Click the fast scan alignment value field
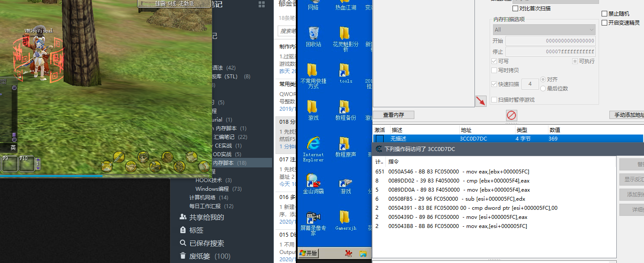The height and width of the screenshot is (263, 644). click(x=530, y=84)
